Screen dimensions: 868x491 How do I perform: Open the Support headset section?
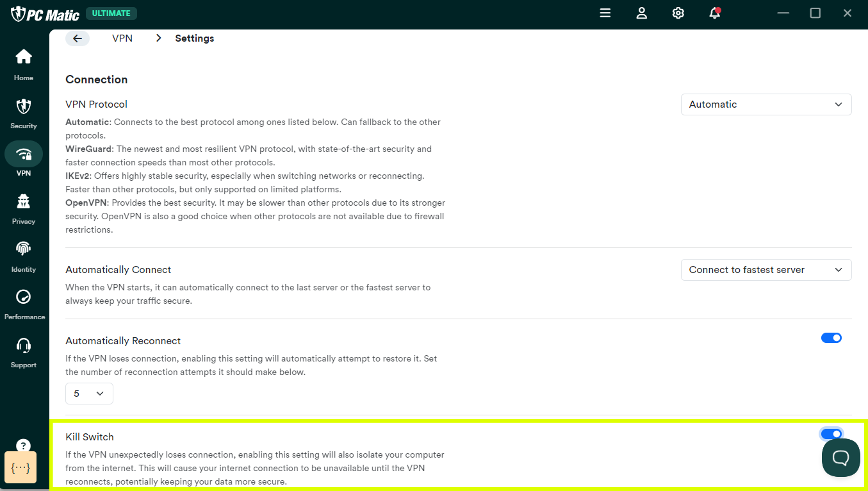coord(24,351)
